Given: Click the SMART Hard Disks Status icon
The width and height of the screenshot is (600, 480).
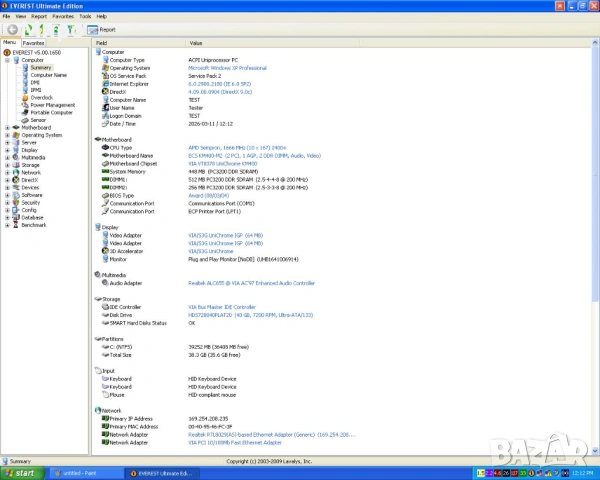Looking at the screenshot, I should tap(106, 323).
